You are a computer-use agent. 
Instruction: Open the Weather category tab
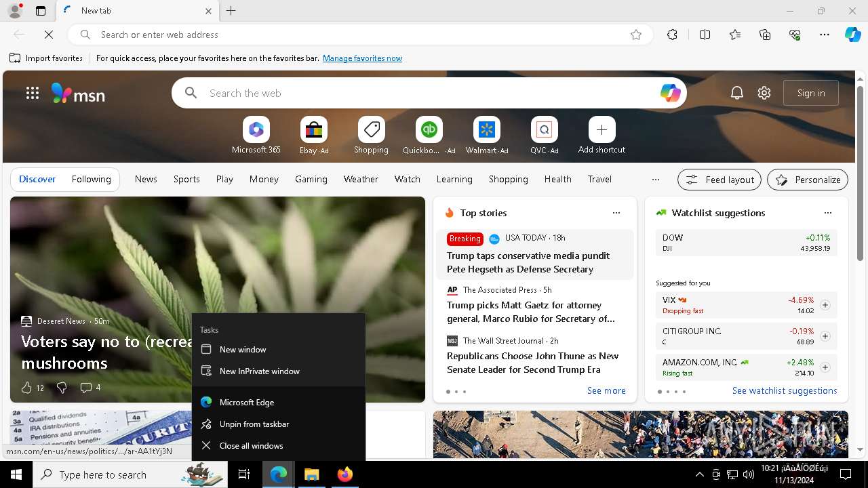pos(361,179)
